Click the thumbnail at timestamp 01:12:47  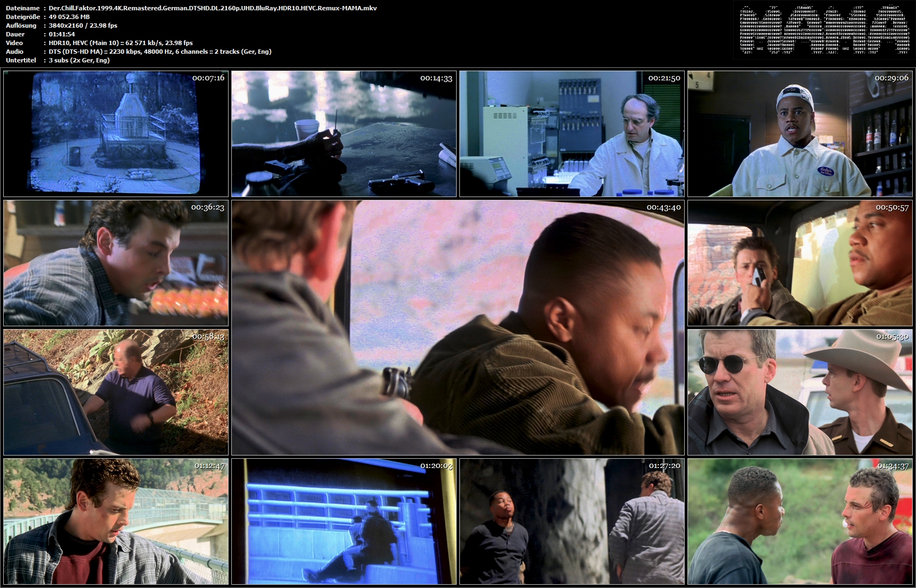click(x=116, y=521)
